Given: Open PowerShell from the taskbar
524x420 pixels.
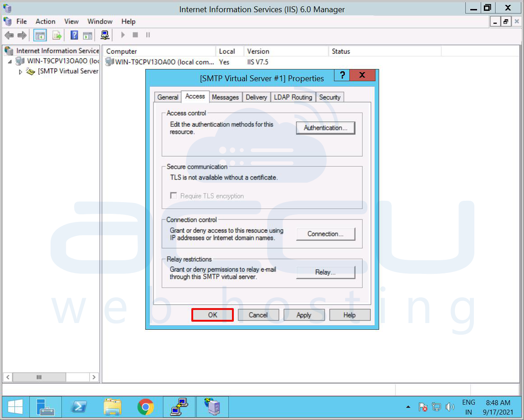Looking at the screenshot, I should pyautogui.click(x=79, y=407).
